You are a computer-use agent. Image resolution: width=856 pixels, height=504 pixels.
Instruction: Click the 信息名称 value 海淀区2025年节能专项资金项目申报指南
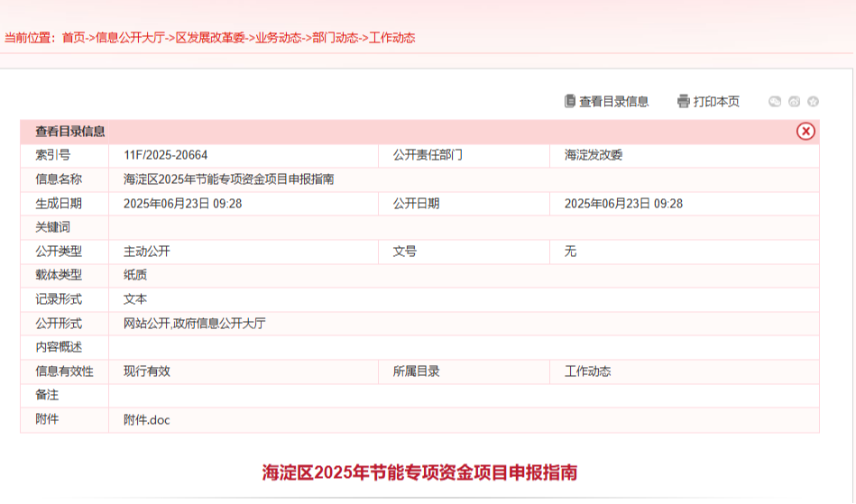229,179
